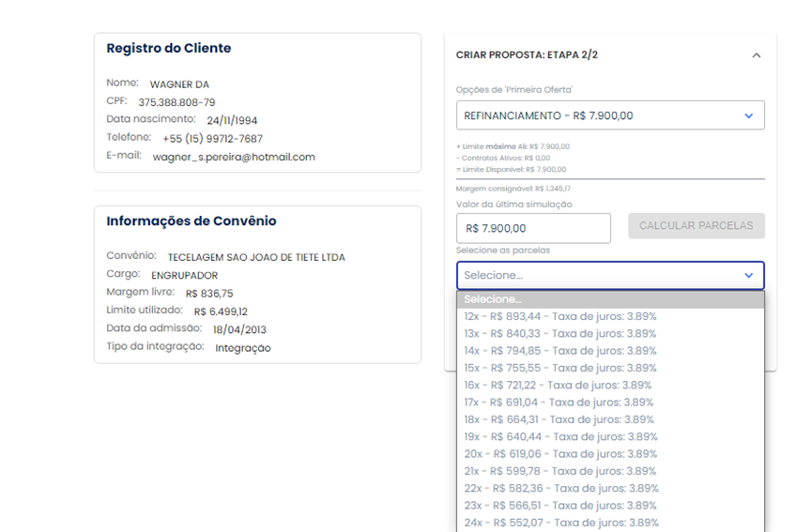
Task: Pick the 22x - R$ 582,36 option
Action: 561,488
